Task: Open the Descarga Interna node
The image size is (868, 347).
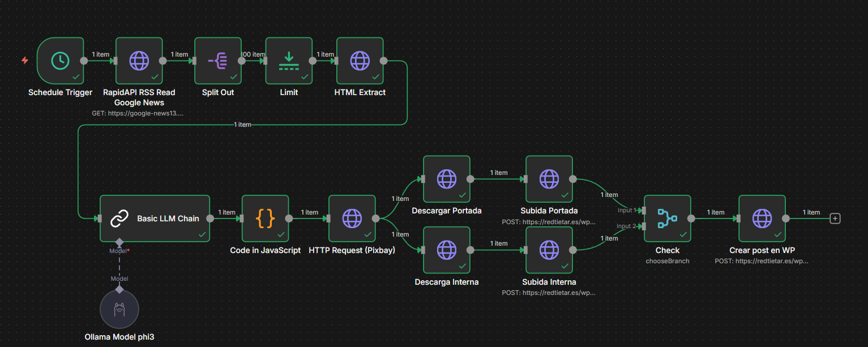Action: point(447,250)
